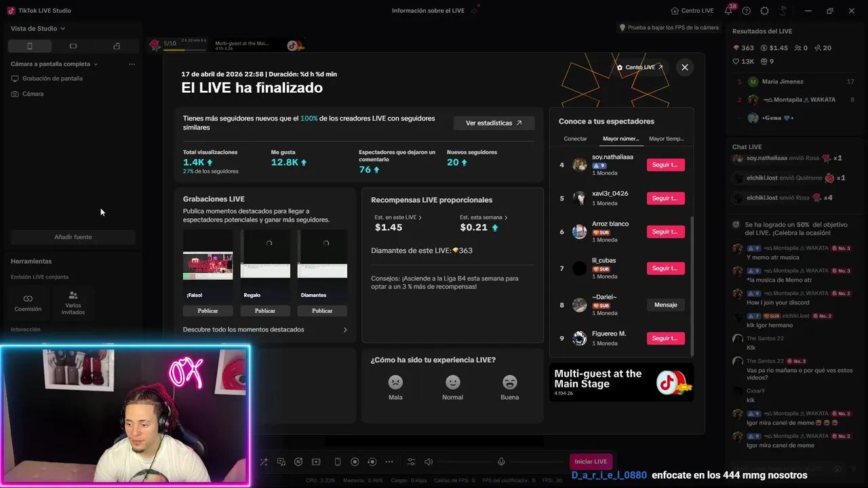
Task: Follow back lil_cubas
Action: pyautogui.click(x=665, y=268)
